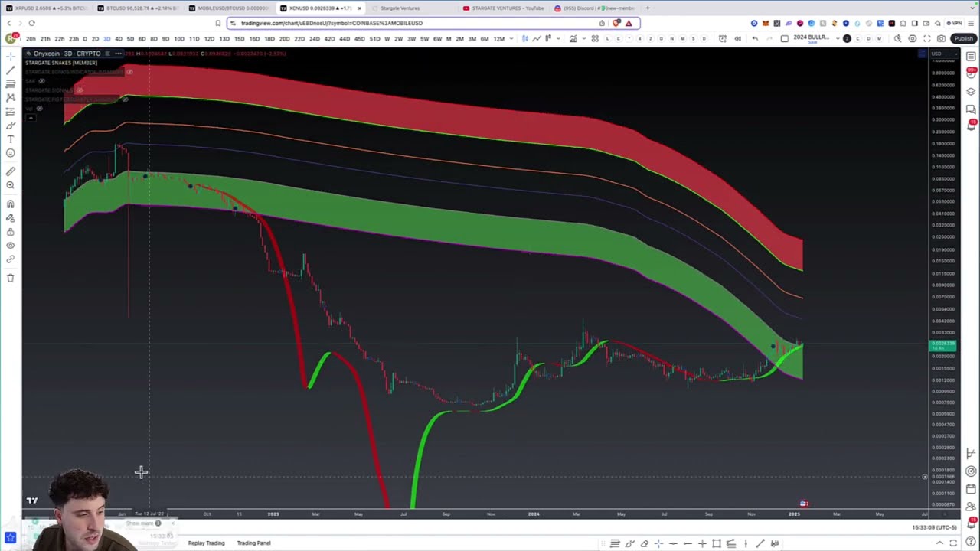980x551 pixels.
Task: Open the indicator templates grid icon
Action: click(595, 38)
